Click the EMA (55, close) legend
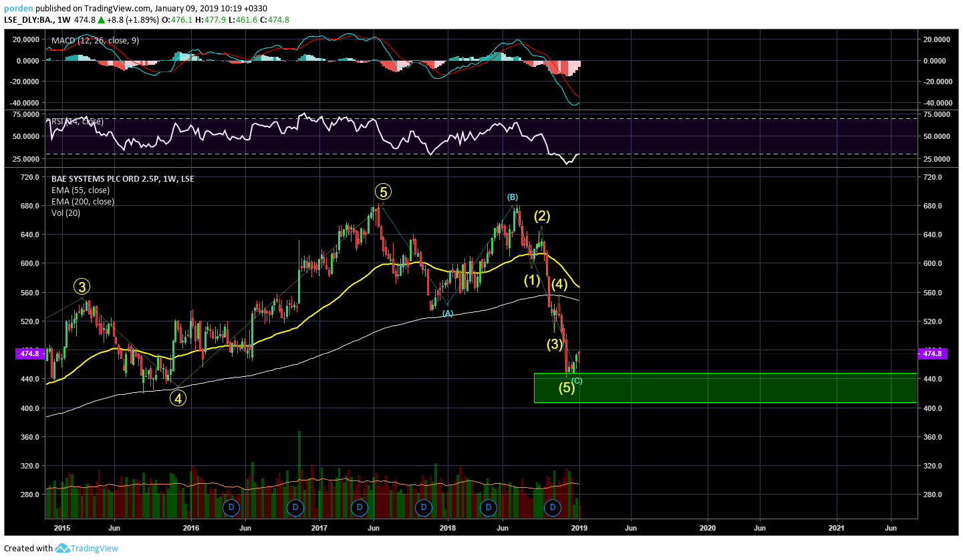The image size is (963, 560). coord(80,190)
